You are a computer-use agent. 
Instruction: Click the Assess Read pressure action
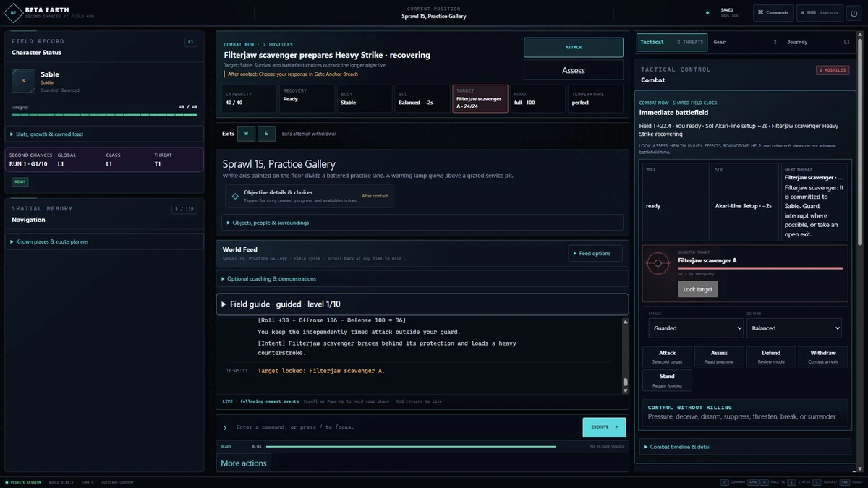(x=719, y=356)
